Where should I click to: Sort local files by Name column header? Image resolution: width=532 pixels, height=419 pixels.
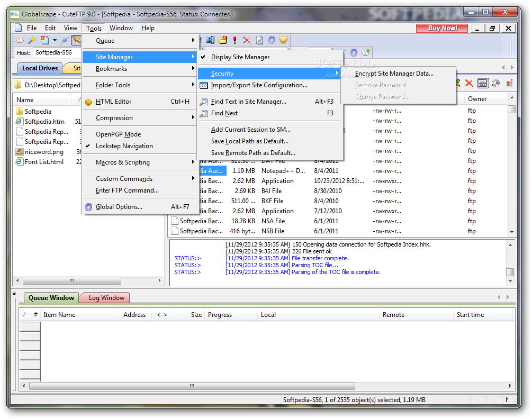click(42, 100)
